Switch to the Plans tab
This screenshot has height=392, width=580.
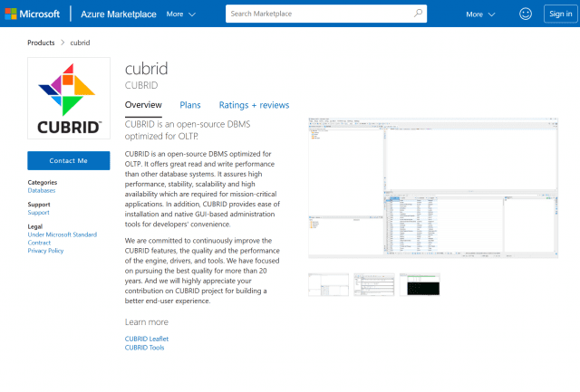tap(190, 105)
